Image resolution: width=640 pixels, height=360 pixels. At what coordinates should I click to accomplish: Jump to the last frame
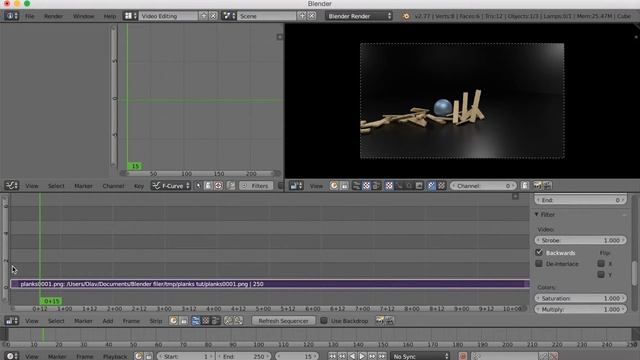(382, 356)
